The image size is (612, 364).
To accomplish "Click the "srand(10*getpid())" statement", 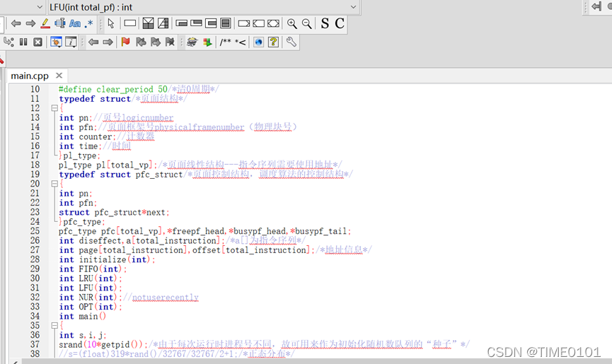I will (x=103, y=344).
